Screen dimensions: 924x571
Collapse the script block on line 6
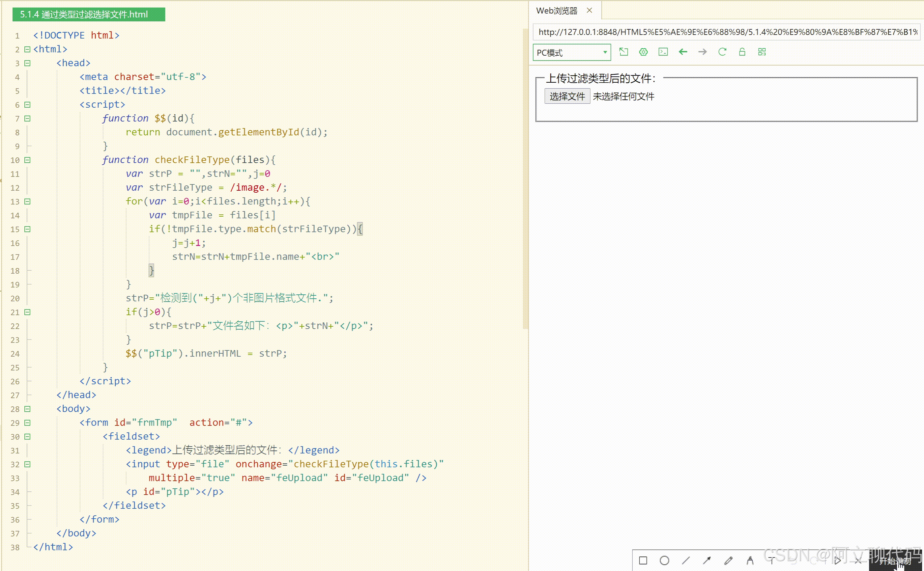pos(27,105)
